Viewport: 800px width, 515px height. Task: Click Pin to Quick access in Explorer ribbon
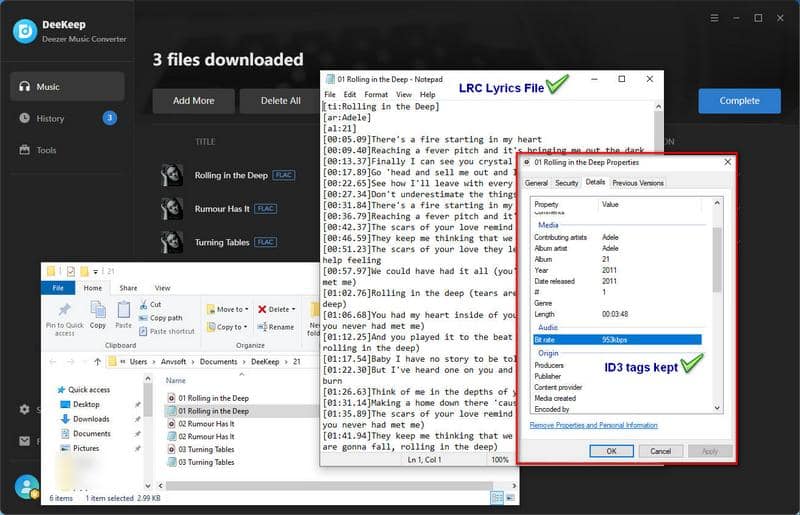[x=65, y=319]
